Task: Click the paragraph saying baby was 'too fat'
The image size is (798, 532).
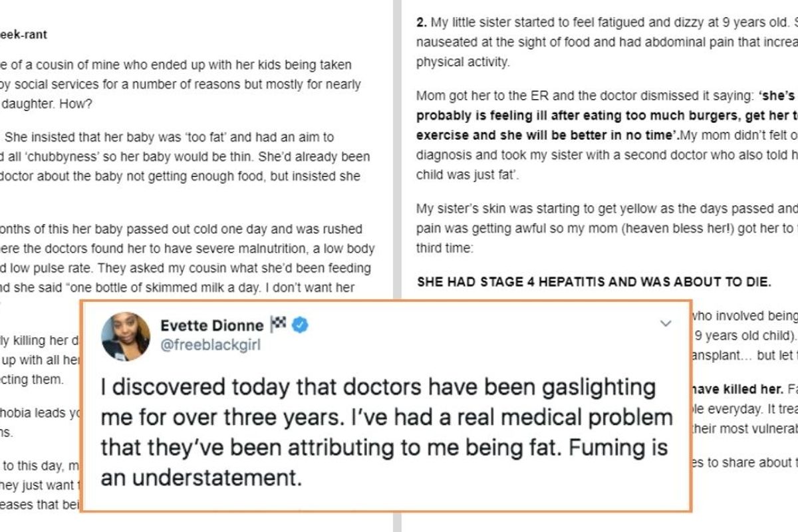Action: click(x=180, y=157)
